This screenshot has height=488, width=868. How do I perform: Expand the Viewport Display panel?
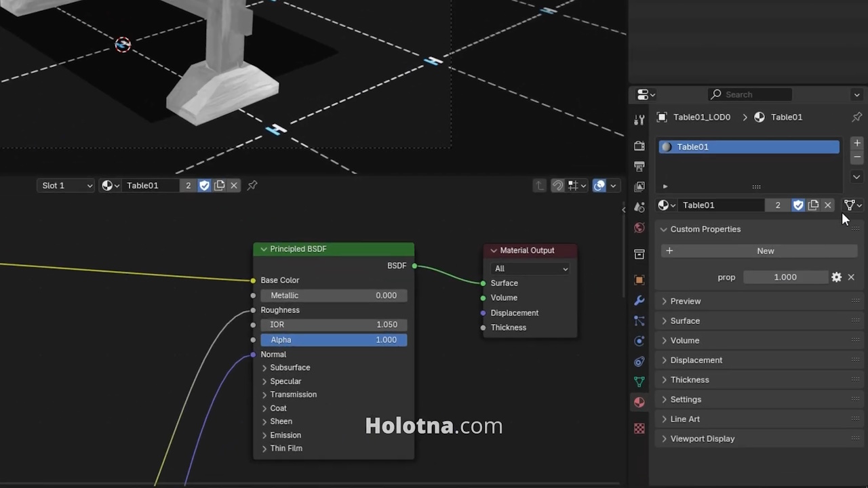point(758,439)
